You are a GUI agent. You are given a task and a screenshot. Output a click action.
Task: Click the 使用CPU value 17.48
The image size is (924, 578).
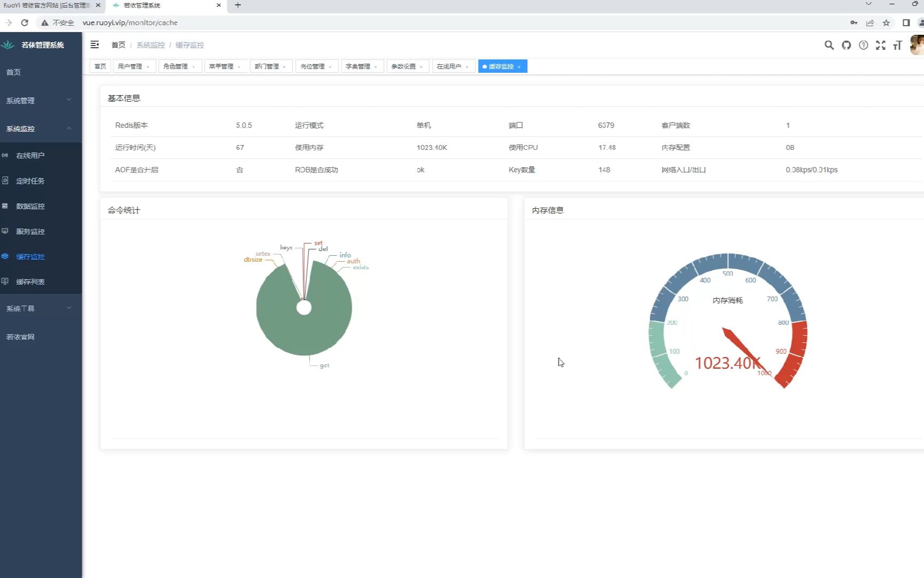pos(607,147)
